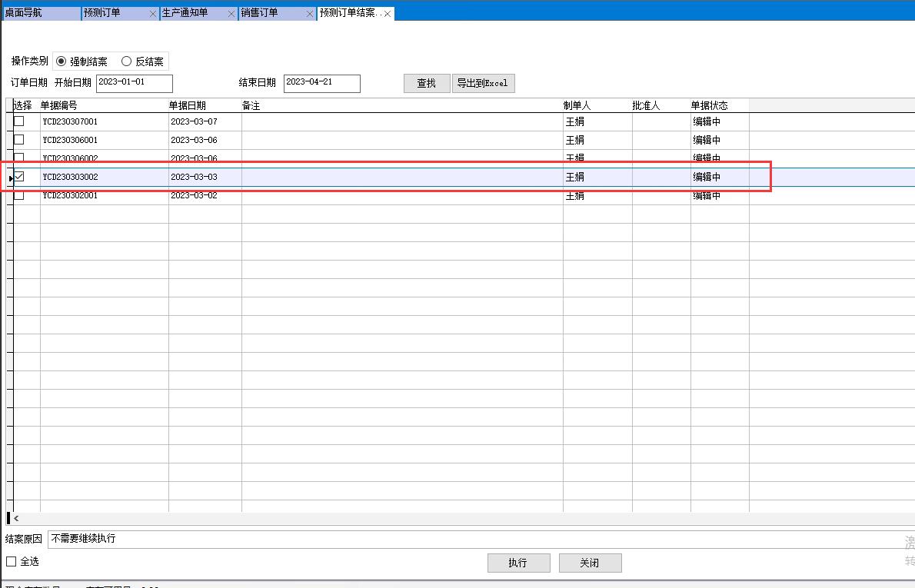Viewport: 915px width, 588px height.
Task: Tick the checkbox for order YCD230307001
Action: (x=19, y=121)
